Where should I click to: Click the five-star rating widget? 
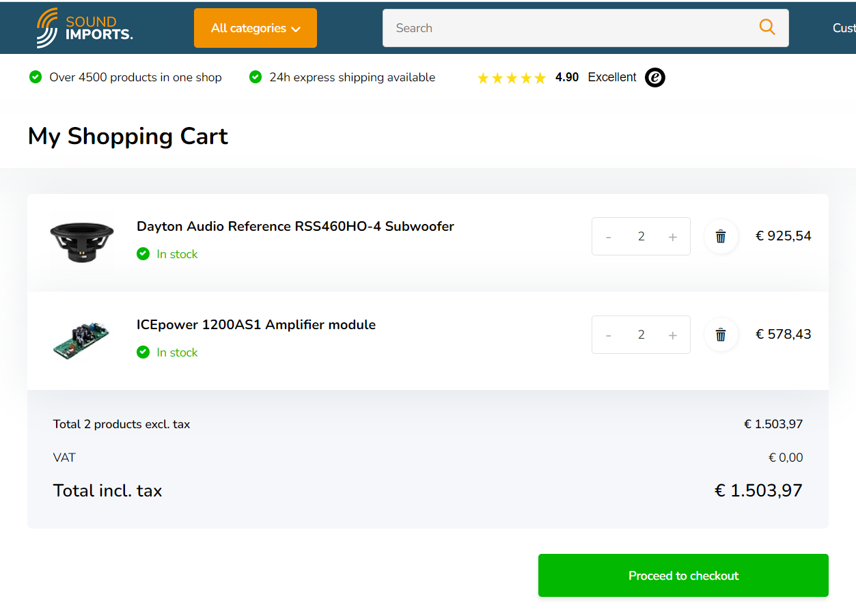(x=512, y=78)
